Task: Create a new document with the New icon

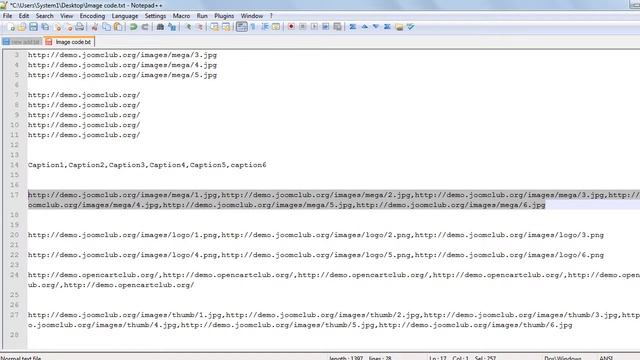Action: pos(11,27)
